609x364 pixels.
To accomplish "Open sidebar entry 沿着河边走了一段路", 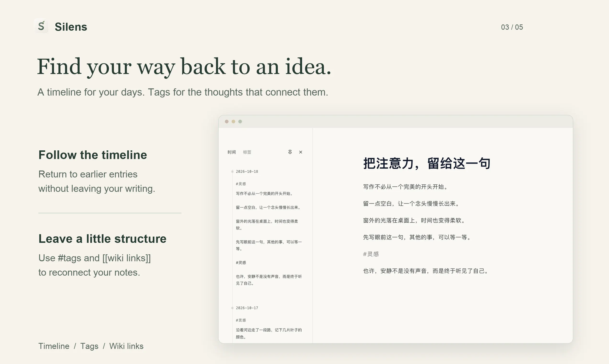I will coord(269,333).
